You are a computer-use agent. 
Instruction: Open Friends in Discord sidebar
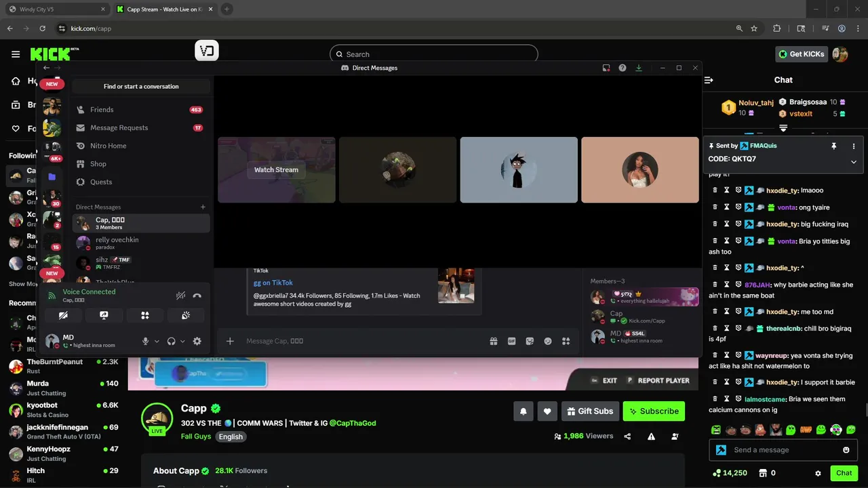tap(140, 109)
